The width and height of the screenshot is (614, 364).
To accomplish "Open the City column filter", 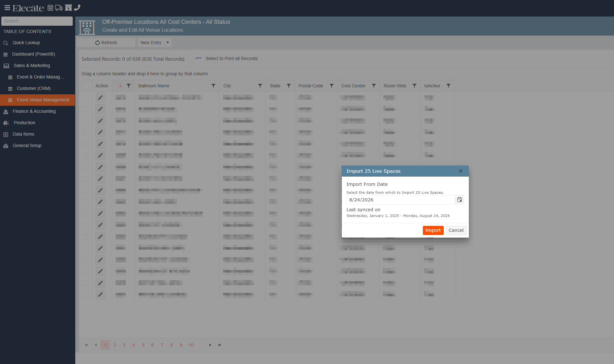I will (260, 86).
